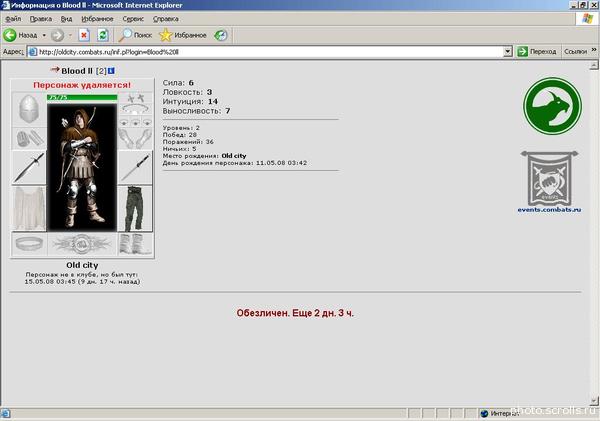Screen dimensions: 600x421
Task: Click the white shirt armor slot
Action: point(29,209)
